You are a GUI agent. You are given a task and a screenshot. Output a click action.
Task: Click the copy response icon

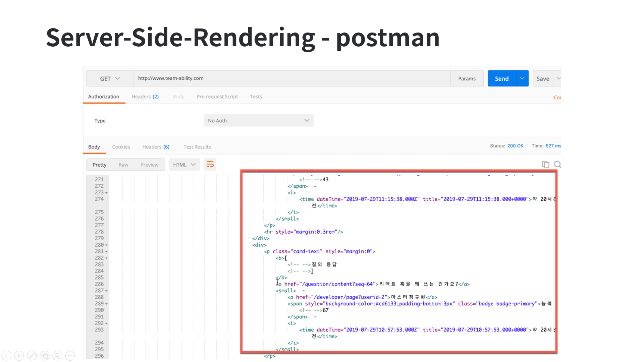(x=545, y=165)
